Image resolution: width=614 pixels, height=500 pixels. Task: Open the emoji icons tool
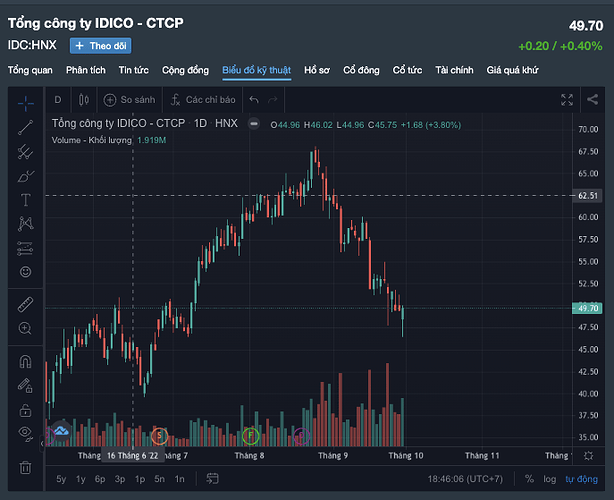[x=25, y=272]
